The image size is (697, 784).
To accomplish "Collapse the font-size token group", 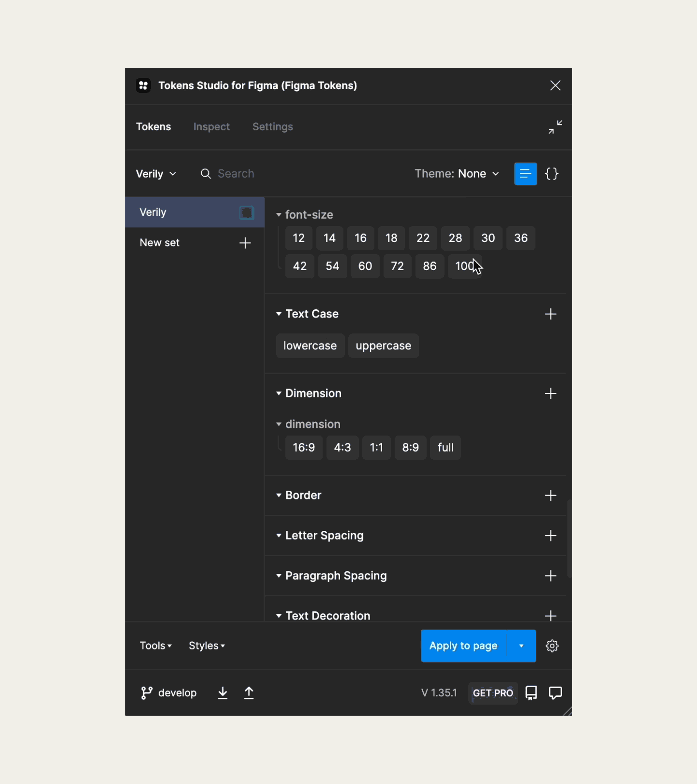I will click(x=279, y=214).
